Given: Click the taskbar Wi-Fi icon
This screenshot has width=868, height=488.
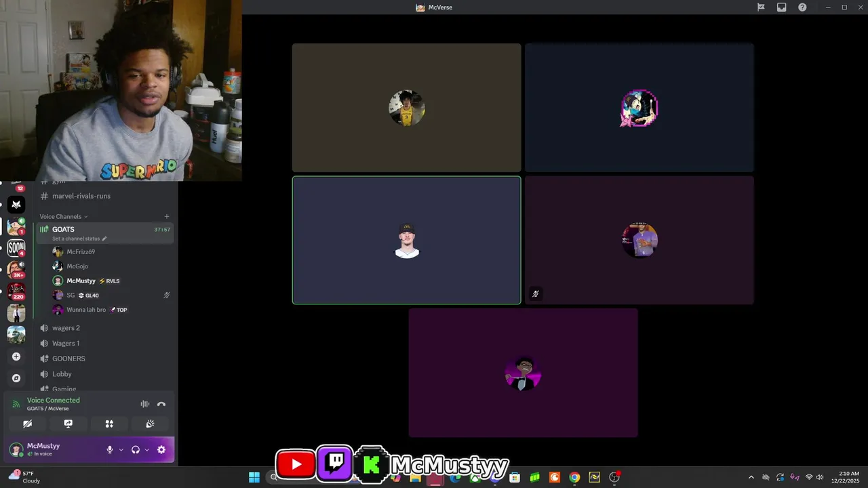Looking at the screenshot, I should pos(809,477).
